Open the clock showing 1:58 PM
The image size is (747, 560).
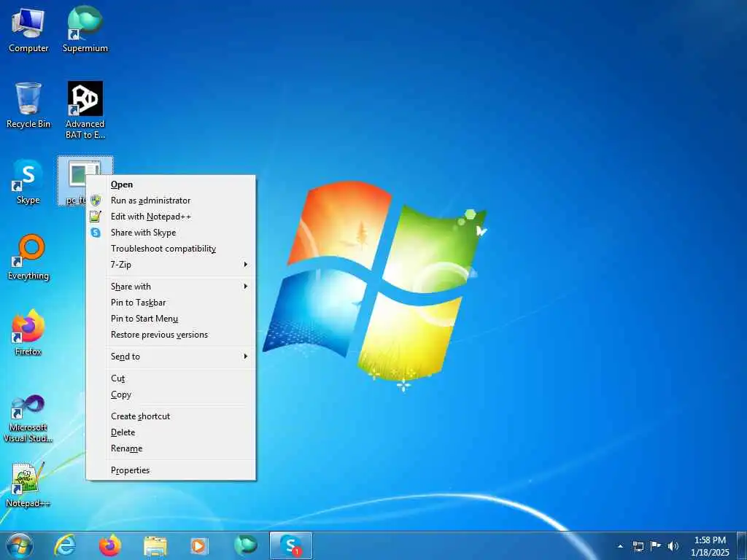(x=710, y=546)
